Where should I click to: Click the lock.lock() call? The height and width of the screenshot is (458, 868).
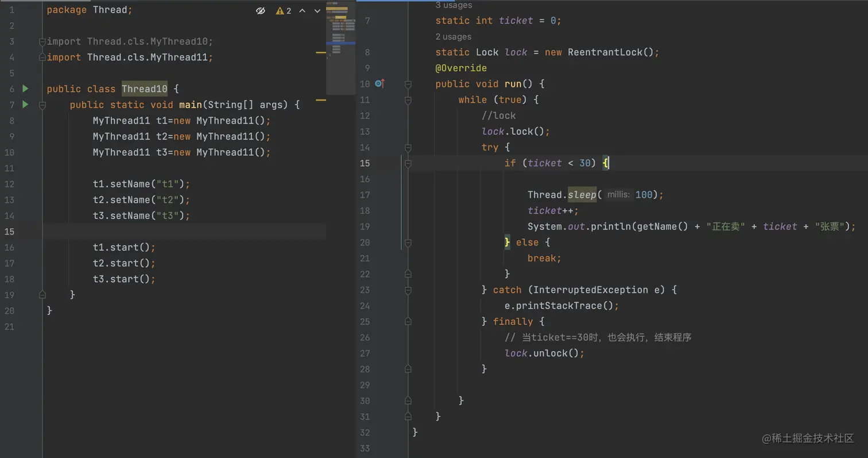click(516, 132)
